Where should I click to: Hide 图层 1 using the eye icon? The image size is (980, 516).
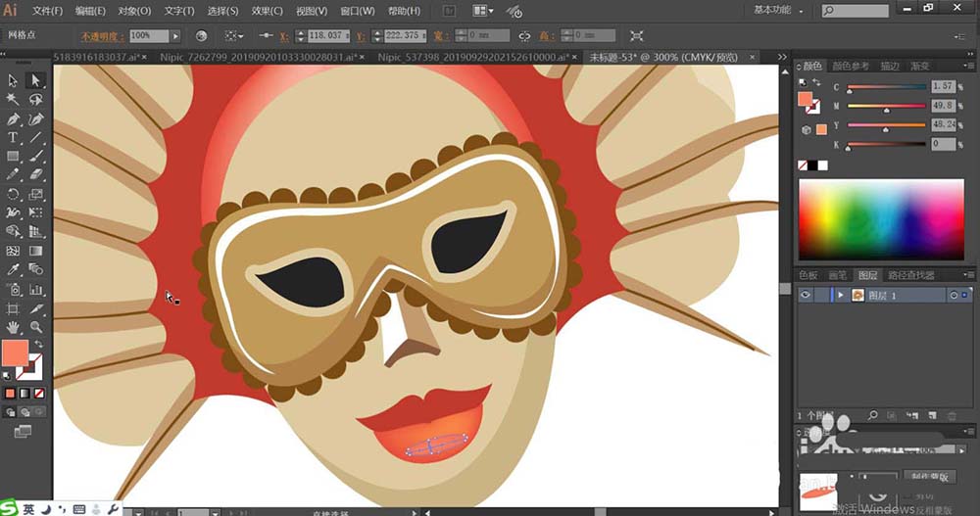807,295
